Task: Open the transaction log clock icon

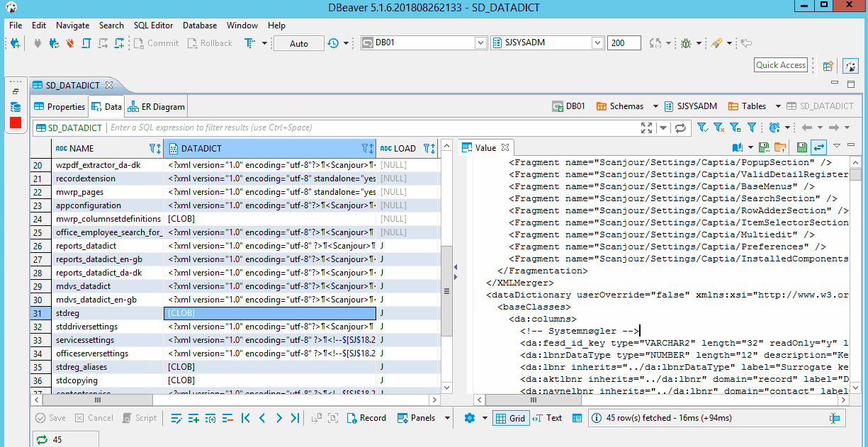Action: click(x=333, y=43)
